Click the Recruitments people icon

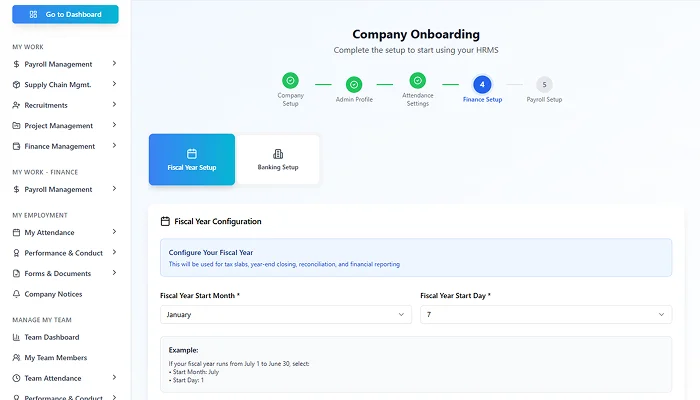[x=16, y=105]
